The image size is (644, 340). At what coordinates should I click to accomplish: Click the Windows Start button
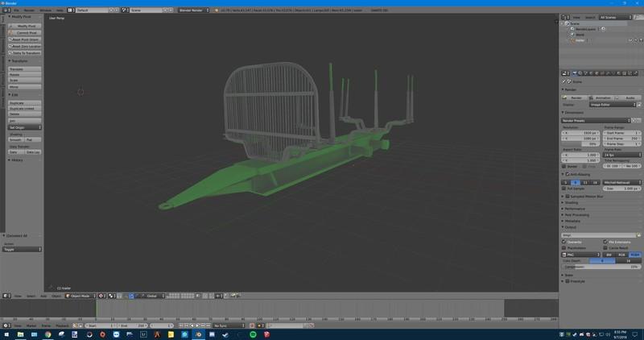(x=6, y=334)
